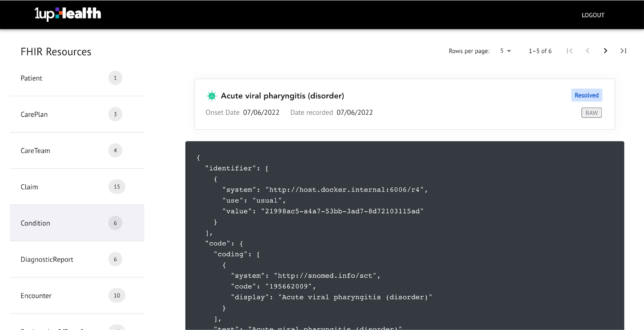Jump to the last page of results
Screen dimensions: 644x330
(623, 51)
